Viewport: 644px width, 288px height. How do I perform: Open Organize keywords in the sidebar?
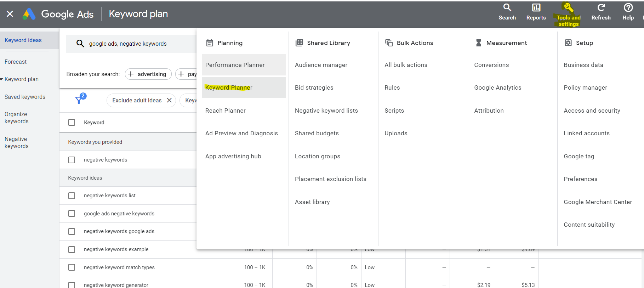(x=17, y=118)
